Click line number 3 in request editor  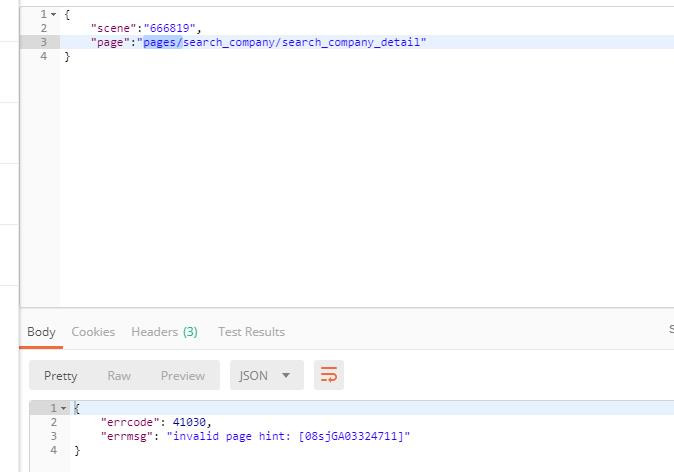pos(43,42)
